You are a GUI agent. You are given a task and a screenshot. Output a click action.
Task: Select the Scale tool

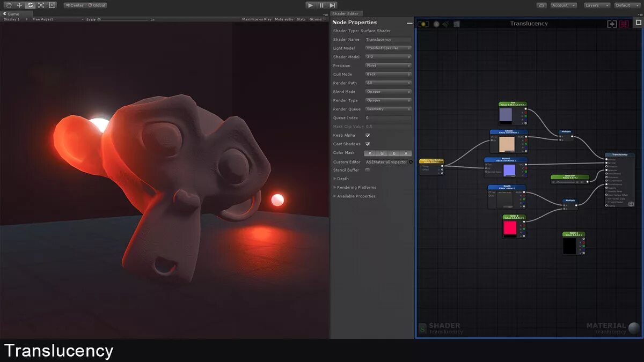pyautogui.click(x=41, y=5)
